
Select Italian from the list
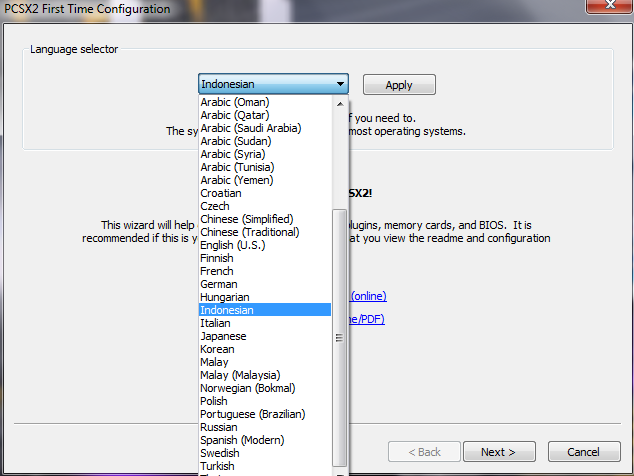coord(265,323)
